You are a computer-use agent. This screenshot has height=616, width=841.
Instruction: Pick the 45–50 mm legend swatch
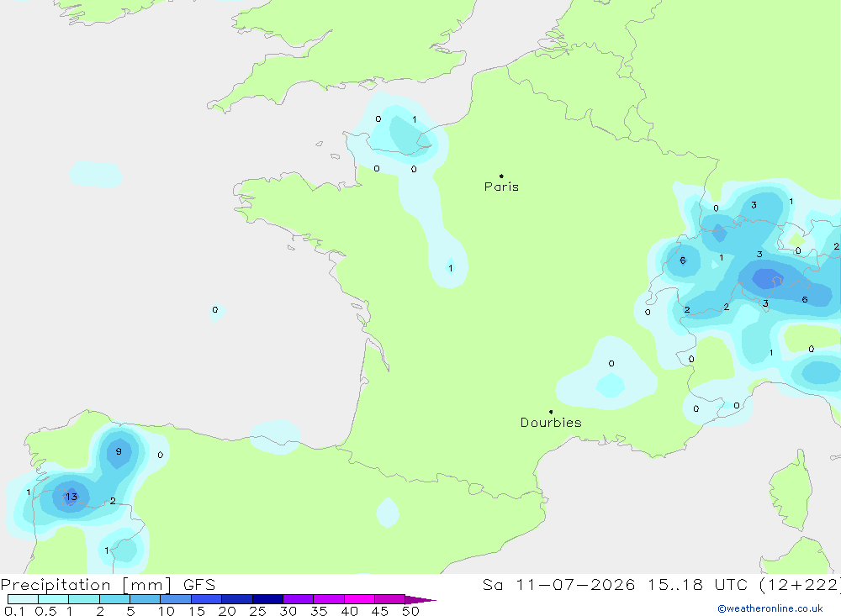(390, 599)
